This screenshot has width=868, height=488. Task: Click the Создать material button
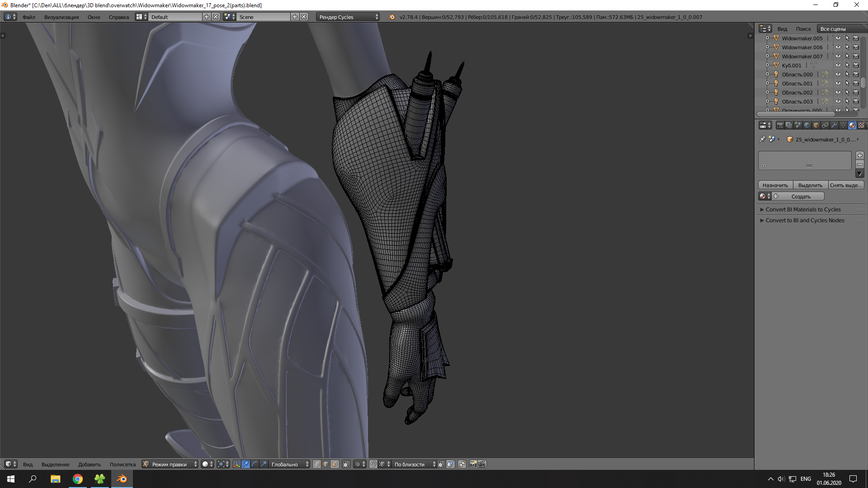tap(801, 197)
